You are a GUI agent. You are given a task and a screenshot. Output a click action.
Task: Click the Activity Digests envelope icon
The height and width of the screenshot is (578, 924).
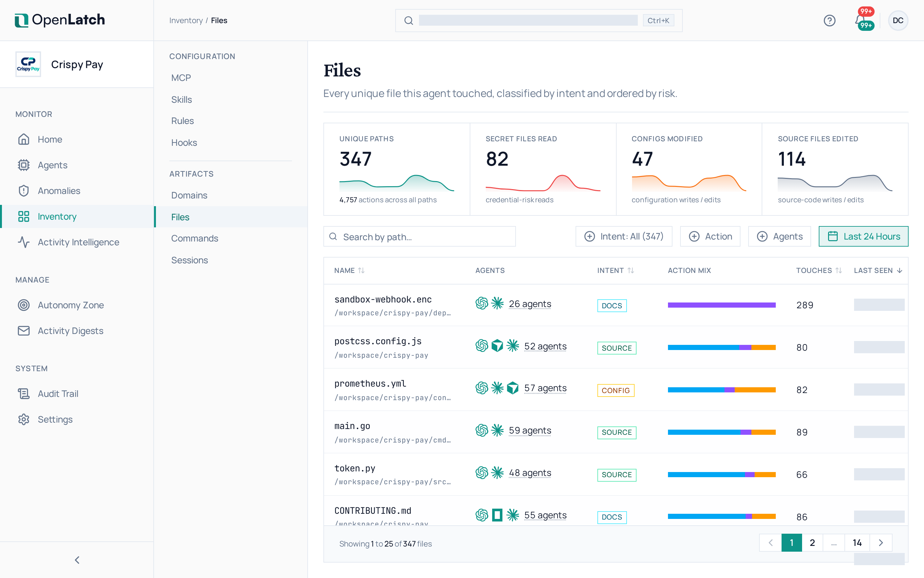[x=24, y=330]
